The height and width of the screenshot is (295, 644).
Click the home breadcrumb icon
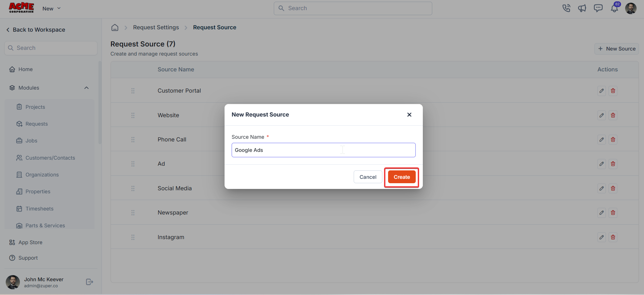[x=115, y=28]
